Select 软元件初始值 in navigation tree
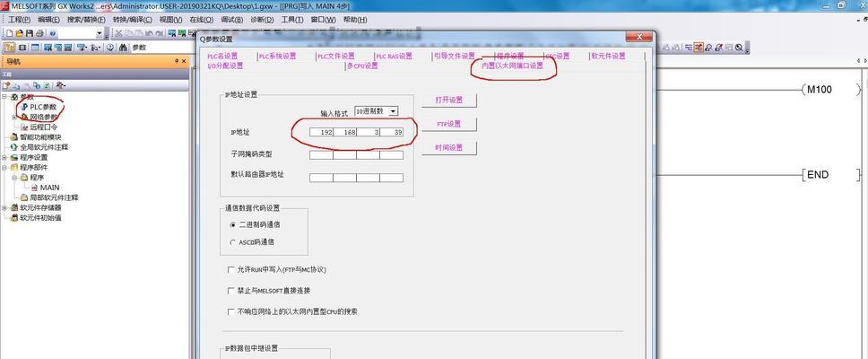The height and width of the screenshot is (359, 868). [x=40, y=218]
